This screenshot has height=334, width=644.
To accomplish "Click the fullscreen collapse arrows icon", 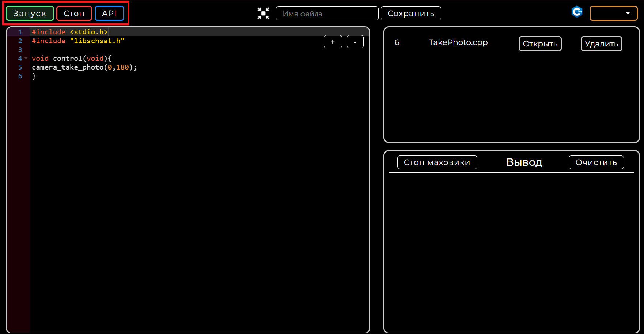I will tap(263, 13).
